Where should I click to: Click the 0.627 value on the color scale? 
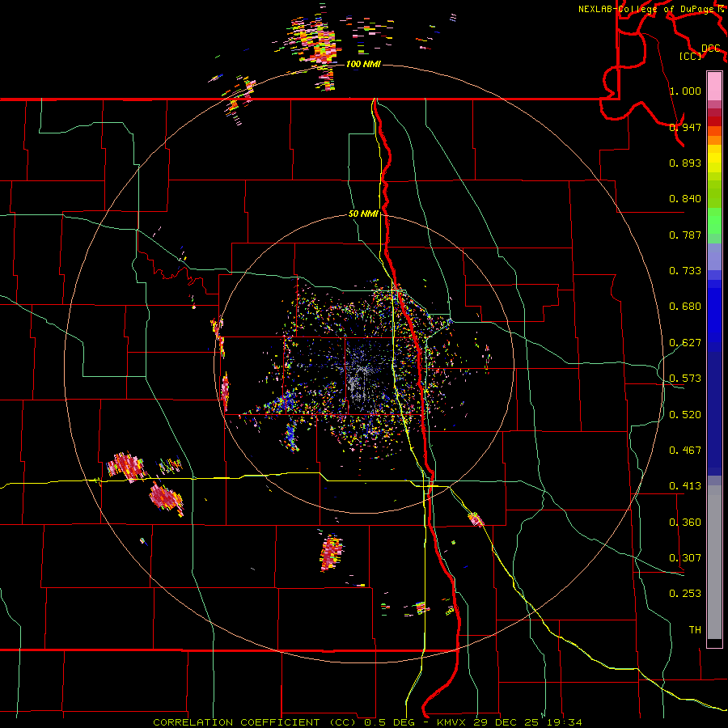point(685,343)
